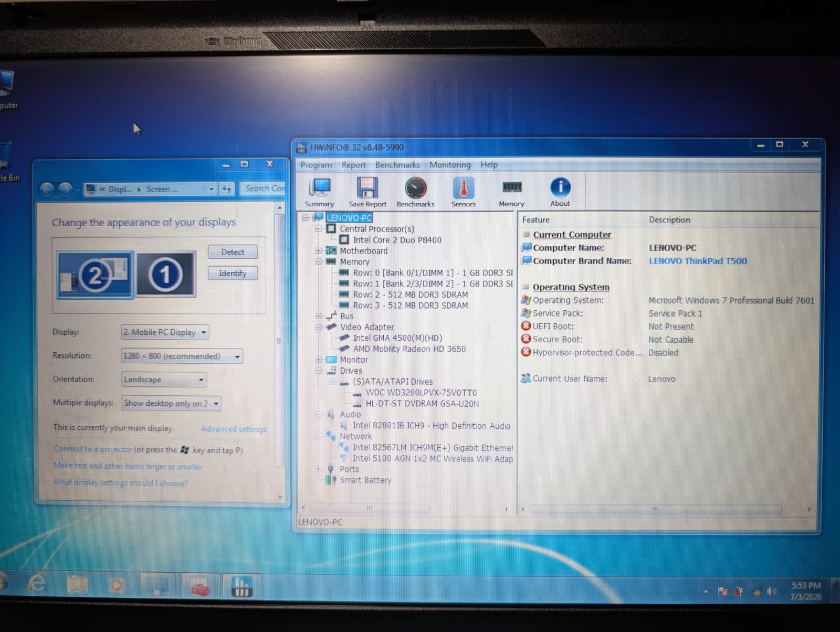Select the Video Adapter tree node

tap(366, 327)
